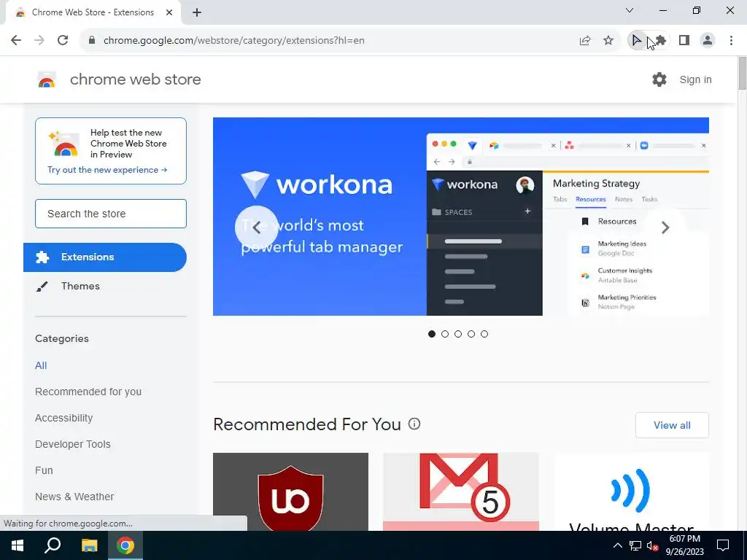Screen dimensions: 747x560
Task: Reload the current page
Action: coord(63,41)
